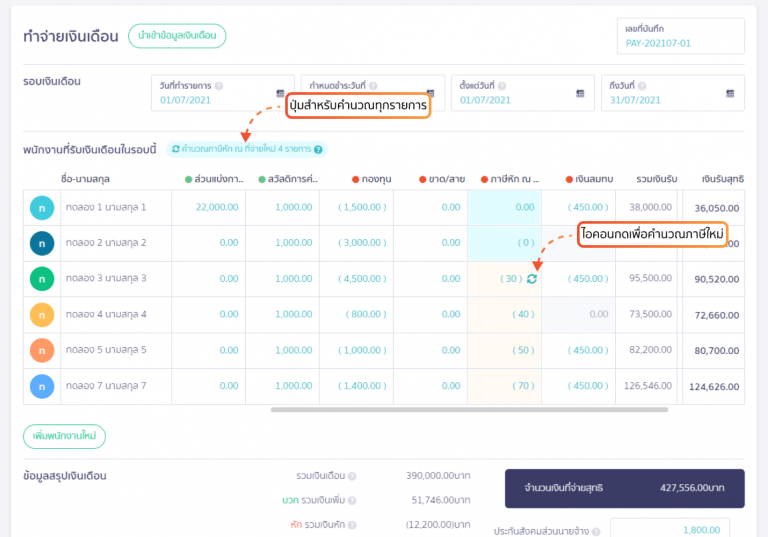Click the 22,000.00 cell for ทดลอง 1
768x537 pixels.
pos(208,207)
